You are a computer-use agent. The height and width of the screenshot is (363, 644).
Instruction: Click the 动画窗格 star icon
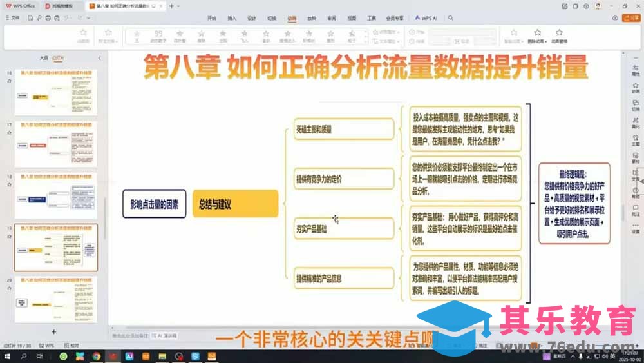click(559, 32)
